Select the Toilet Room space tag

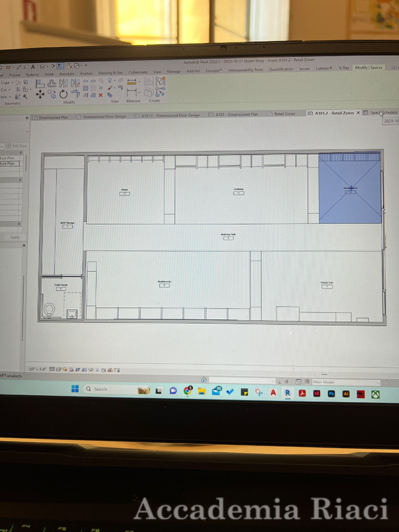click(61, 287)
